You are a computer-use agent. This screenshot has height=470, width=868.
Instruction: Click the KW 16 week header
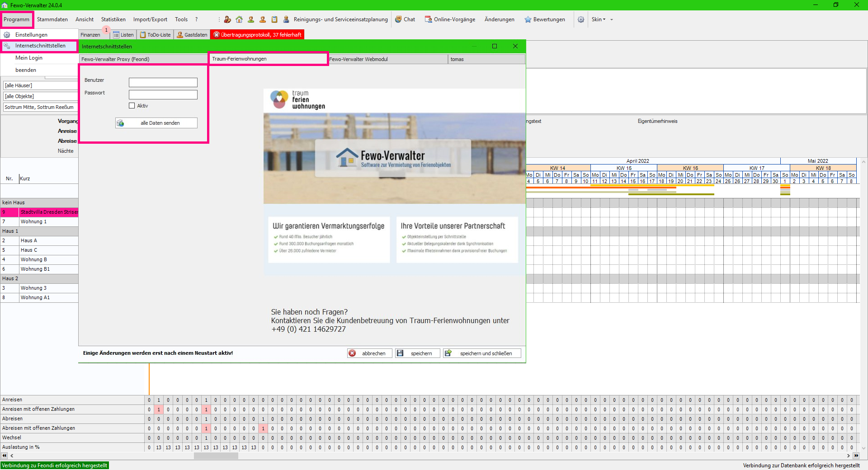(x=690, y=168)
